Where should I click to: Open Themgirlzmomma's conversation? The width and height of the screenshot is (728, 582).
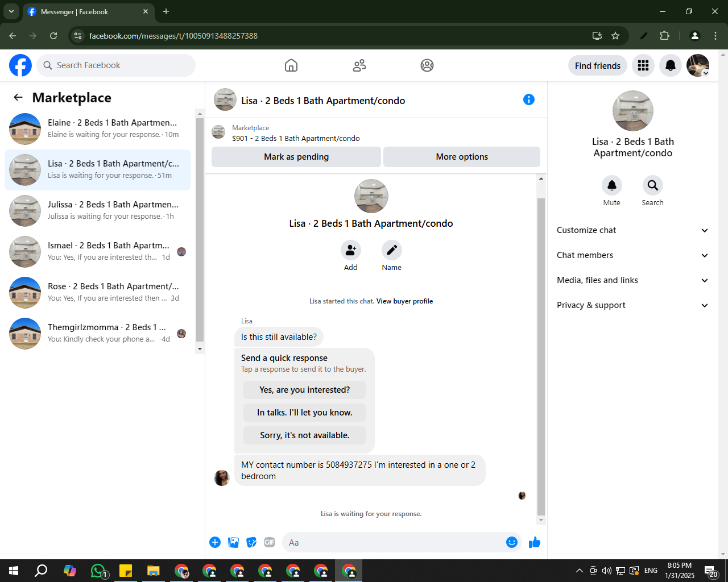[x=97, y=334]
